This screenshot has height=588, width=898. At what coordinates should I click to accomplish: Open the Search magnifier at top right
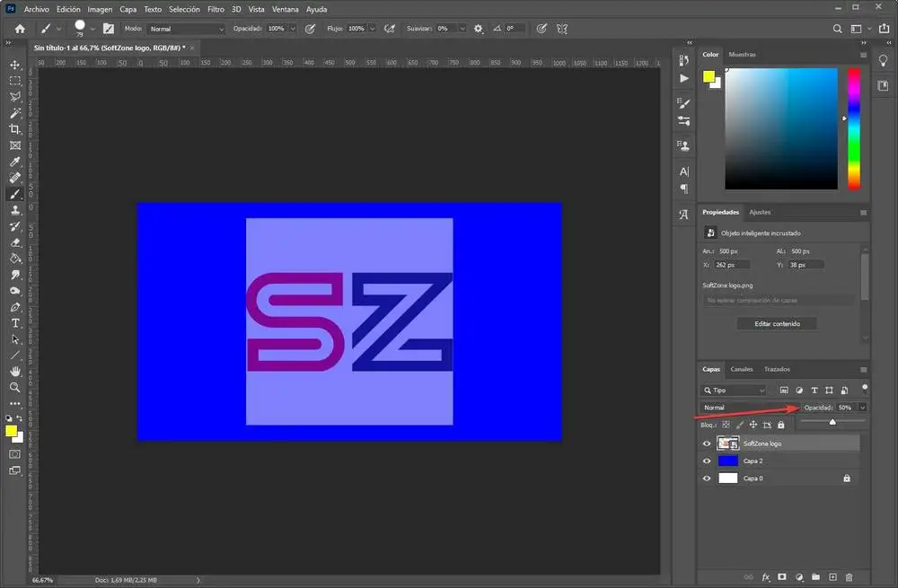click(x=837, y=29)
